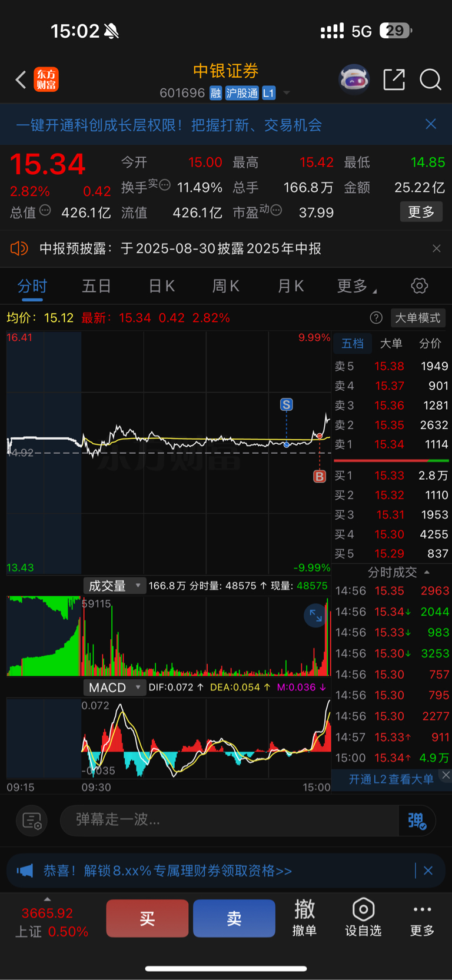The width and height of the screenshot is (452, 980).
Task: Tap the 撤单 cancel order button
Action: coord(304,918)
